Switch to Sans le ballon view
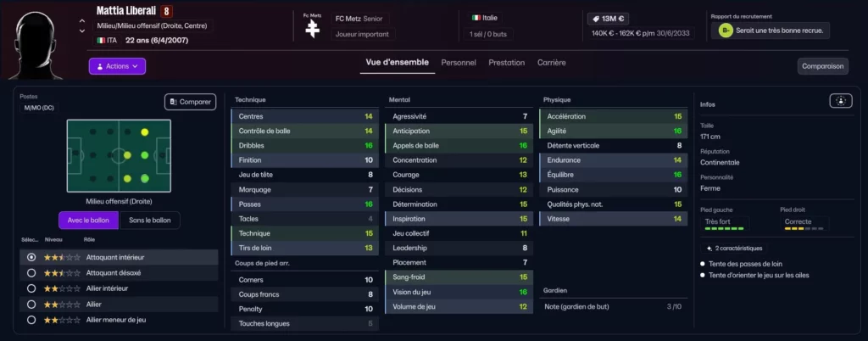 click(149, 221)
